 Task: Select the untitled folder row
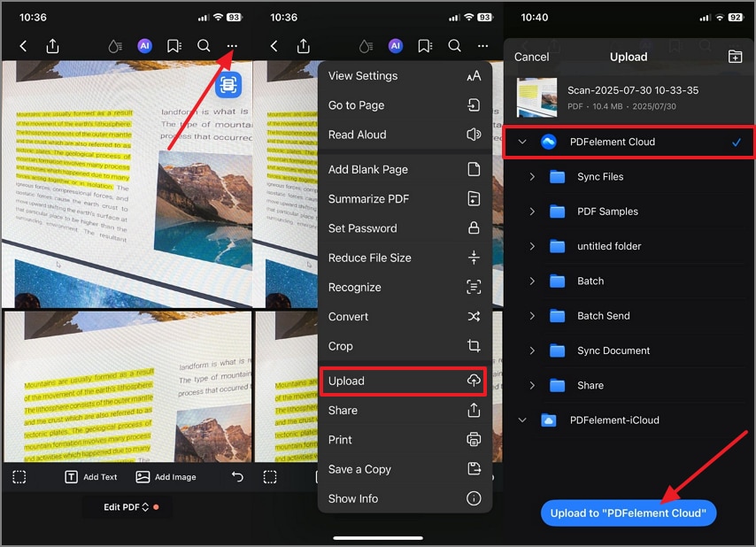pos(629,246)
